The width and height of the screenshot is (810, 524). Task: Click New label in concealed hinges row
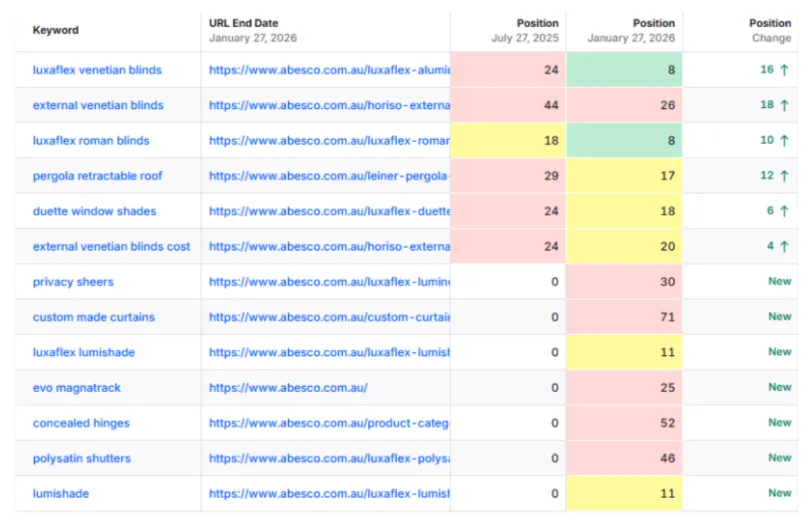click(x=780, y=423)
